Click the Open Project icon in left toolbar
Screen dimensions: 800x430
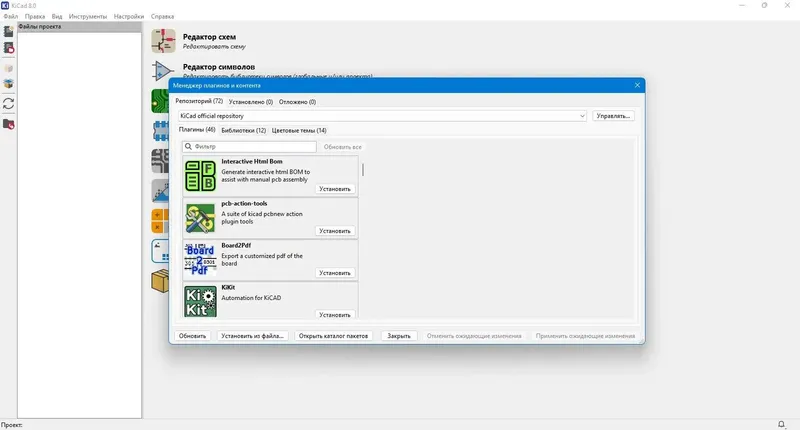pos(8,48)
